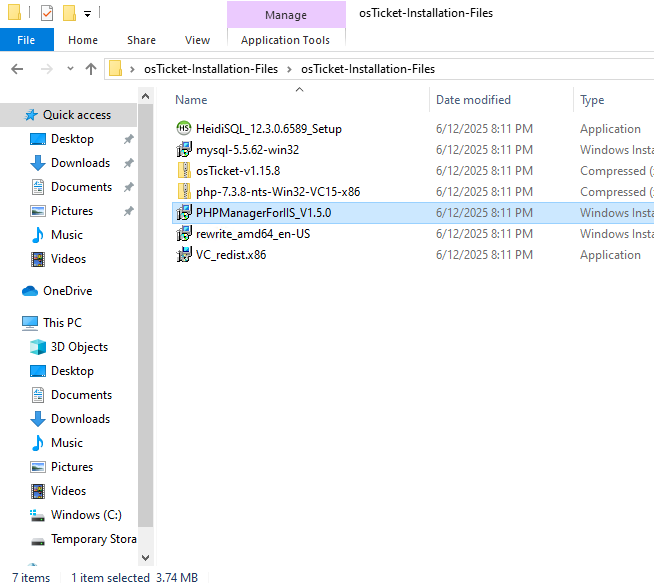This screenshot has width=654, height=588.
Task: Open the recent locations dropdown arrow
Action: coord(70,69)
